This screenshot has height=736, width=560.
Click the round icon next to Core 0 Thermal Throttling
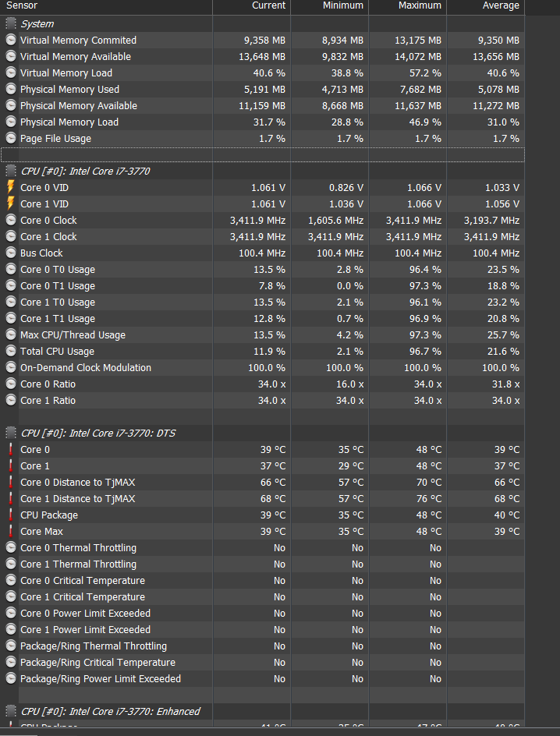(x=11, y=547)
